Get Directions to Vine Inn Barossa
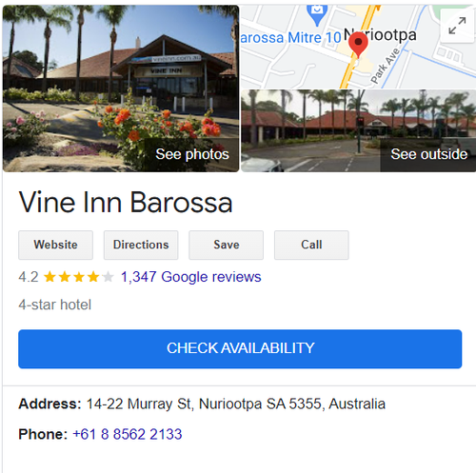The image size is (476, 473). pos(141,245)
